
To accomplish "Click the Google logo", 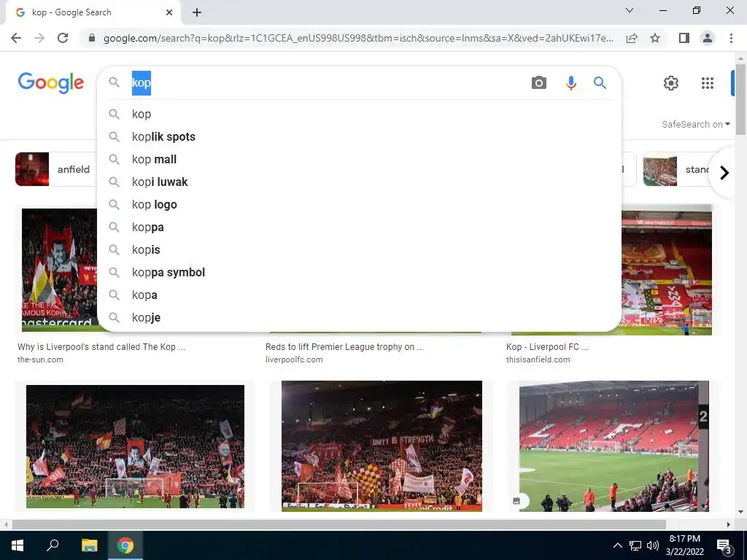I will pos(51,83).
